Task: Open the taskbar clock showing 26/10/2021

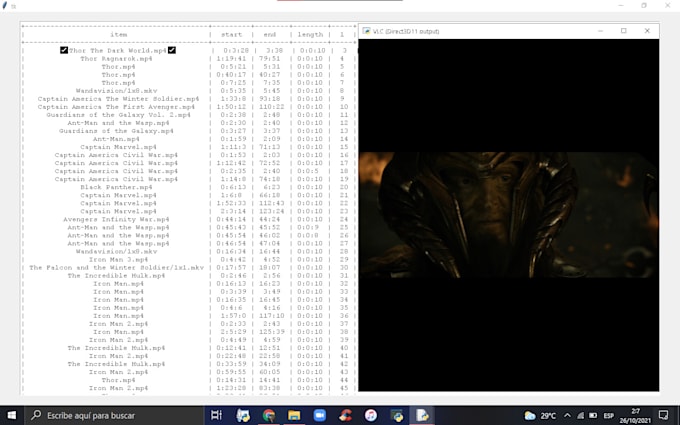Action: pyautogui.click(x=635, y=415)
